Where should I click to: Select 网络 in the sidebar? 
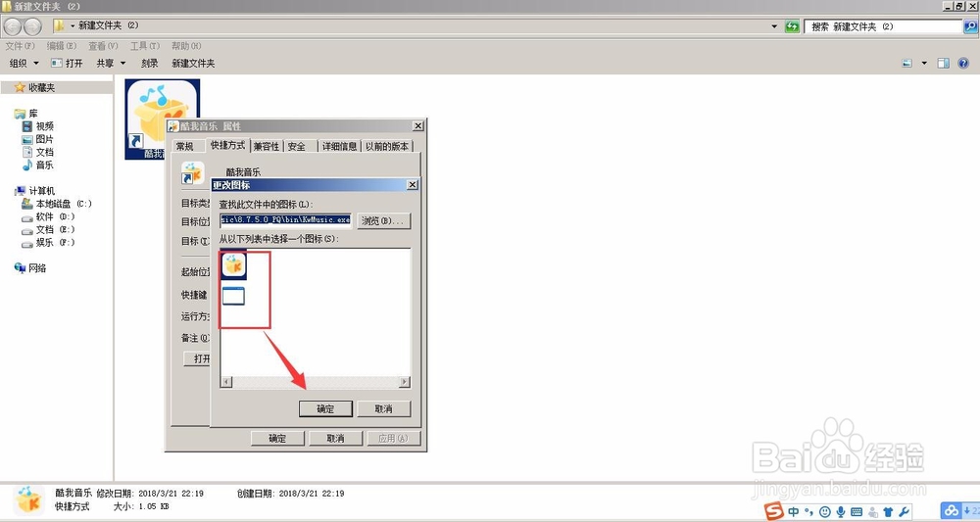click(x=30, y=268)
